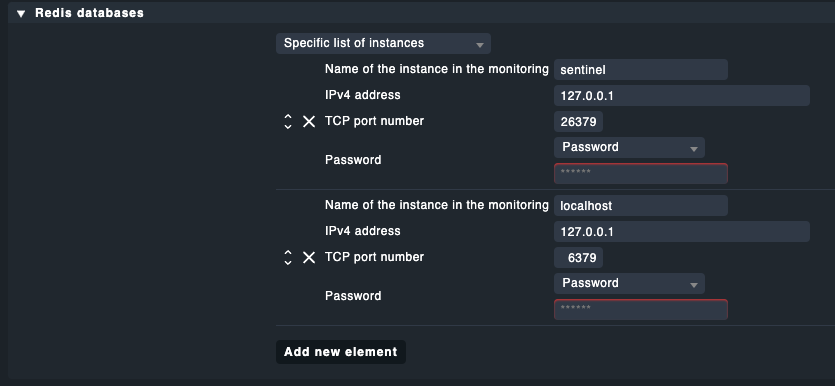
Task: Click localhost's red-outlined password field
Action: pos(641,309)
